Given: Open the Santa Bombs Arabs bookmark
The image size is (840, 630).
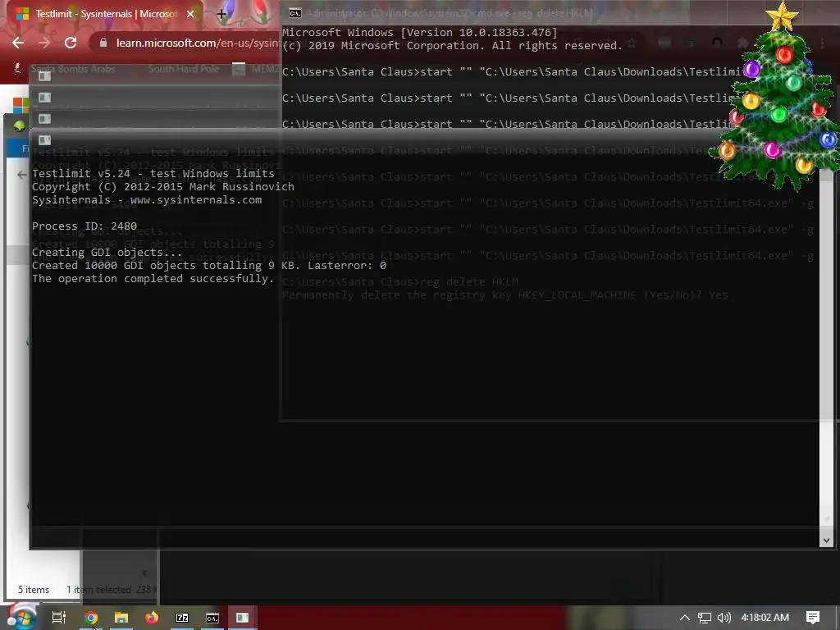Looking at the screenshot, I should coord(73,69).
